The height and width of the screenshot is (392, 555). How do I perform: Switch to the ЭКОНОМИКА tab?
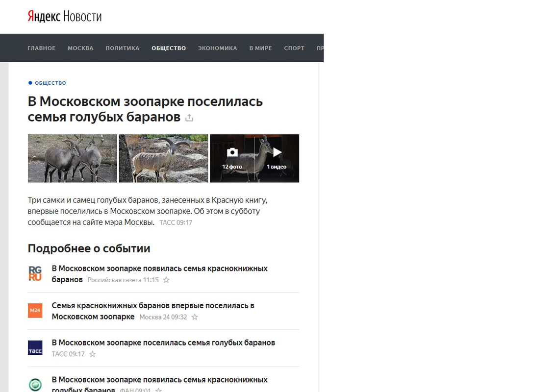pyautogui.click(x=217, y=48)
